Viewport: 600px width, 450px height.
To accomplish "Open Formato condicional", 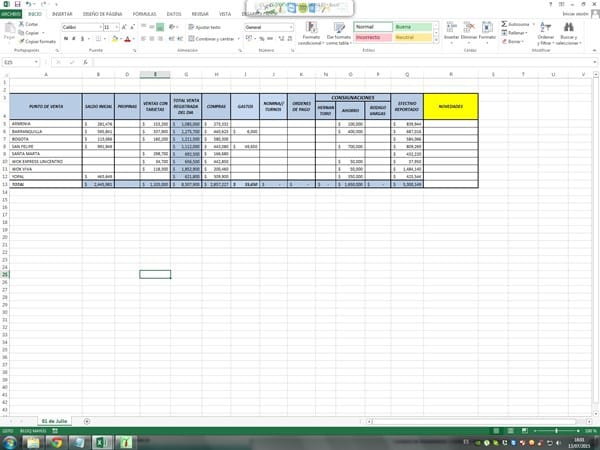I will click(311, 33).
